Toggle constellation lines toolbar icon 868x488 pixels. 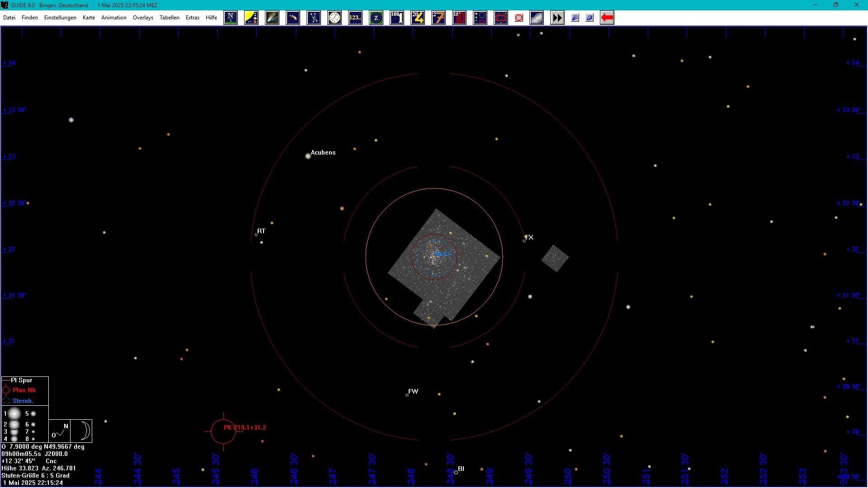[314, 18]
